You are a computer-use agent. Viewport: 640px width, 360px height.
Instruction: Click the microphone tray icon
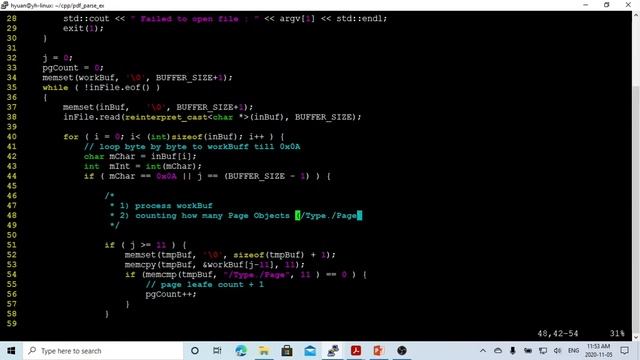pos(513,351)
